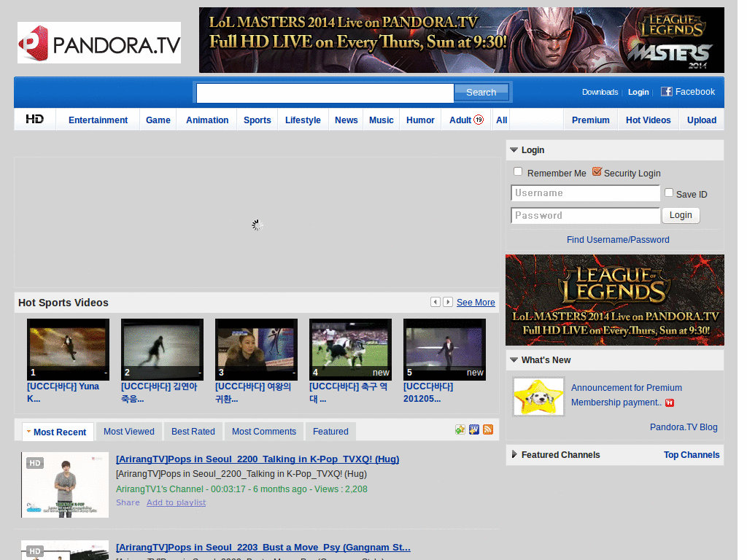Click Add to playlist link
Image resolution: width=747 pixels, height=560 pixels.
click(177, 502)
